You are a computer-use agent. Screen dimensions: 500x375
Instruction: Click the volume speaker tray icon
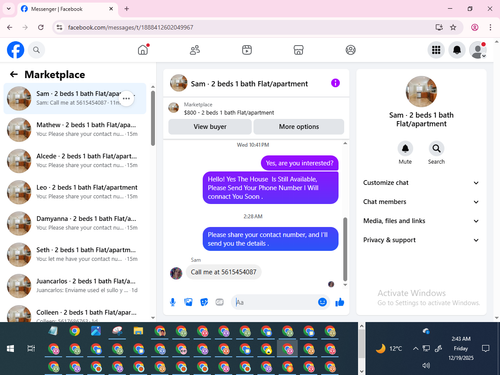(x=426, y=365)
